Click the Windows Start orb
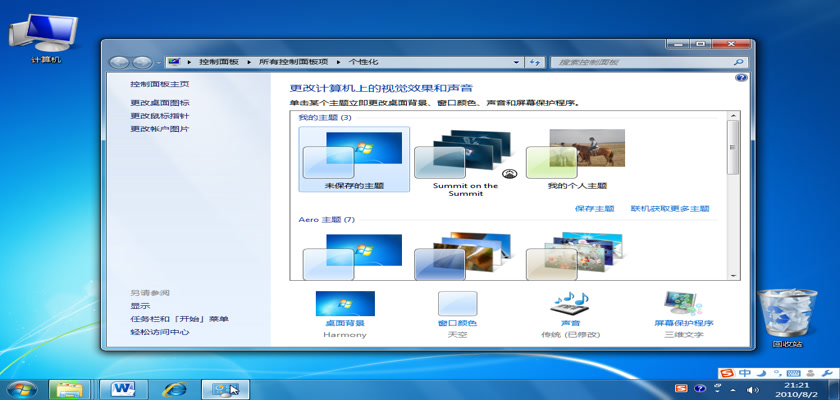 pos(22,388)
